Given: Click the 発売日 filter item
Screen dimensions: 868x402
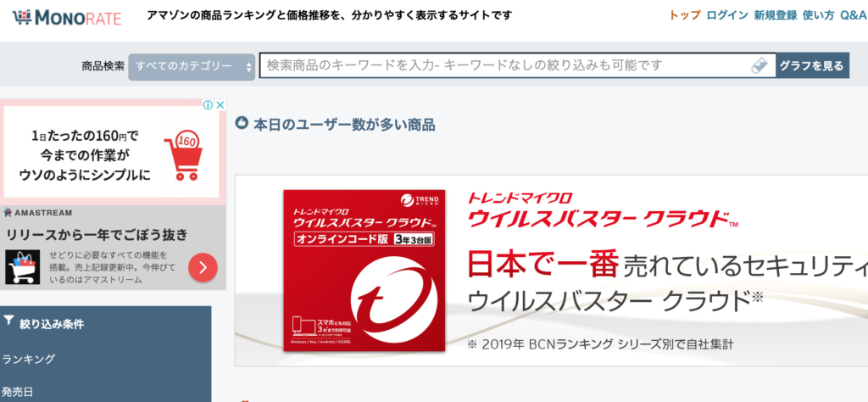Looking at the screenshot, I should (x=17, y=392).
